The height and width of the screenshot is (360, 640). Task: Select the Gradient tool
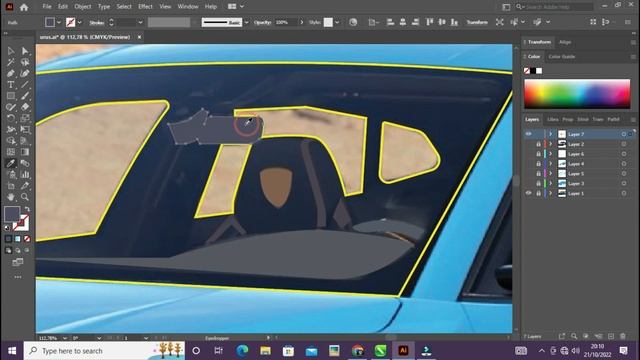(x=25, y=152)
